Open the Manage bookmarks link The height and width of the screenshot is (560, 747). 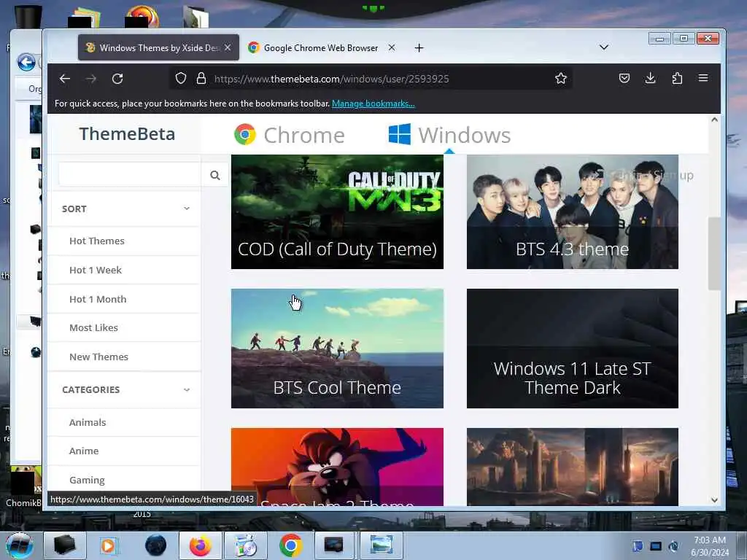point(373,104)
